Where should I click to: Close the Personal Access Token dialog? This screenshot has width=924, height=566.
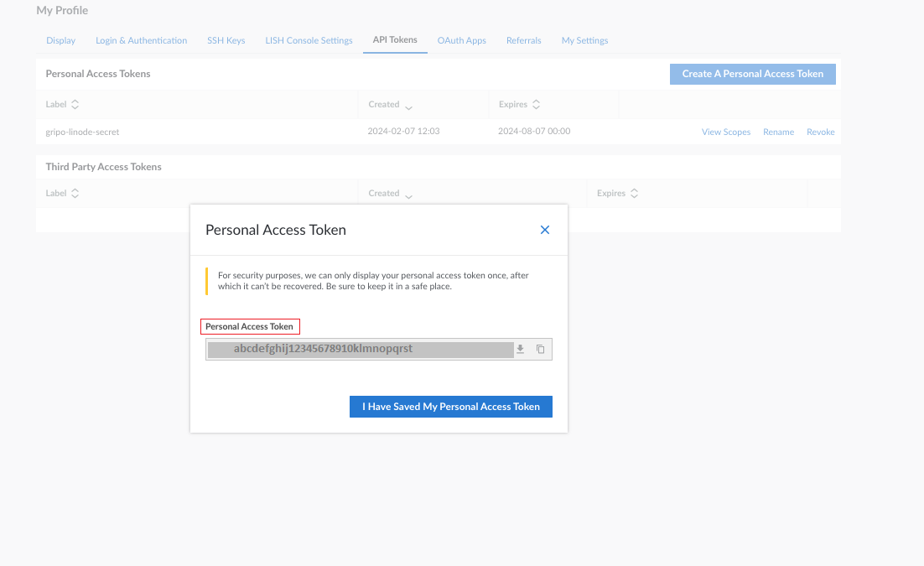click(x=545, y=230)
